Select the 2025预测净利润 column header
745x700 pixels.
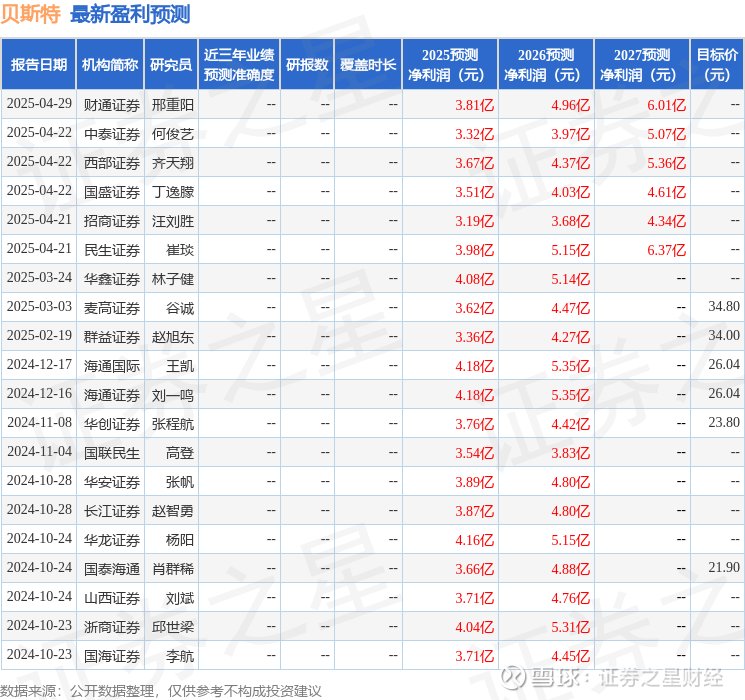(x=450, y=64)
